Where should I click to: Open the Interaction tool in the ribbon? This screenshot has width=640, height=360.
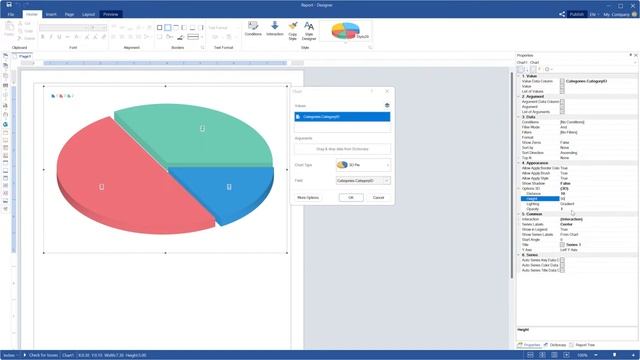tap(275, 29)
